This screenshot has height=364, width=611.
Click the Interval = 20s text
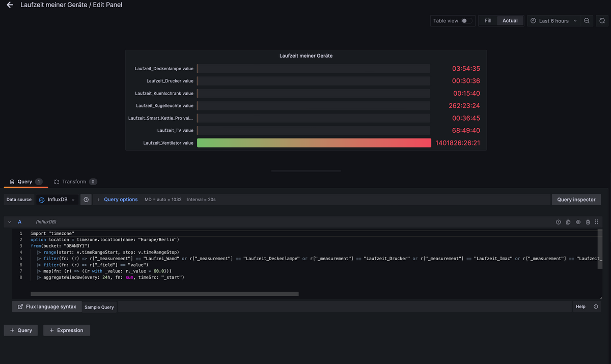(201, 200)
